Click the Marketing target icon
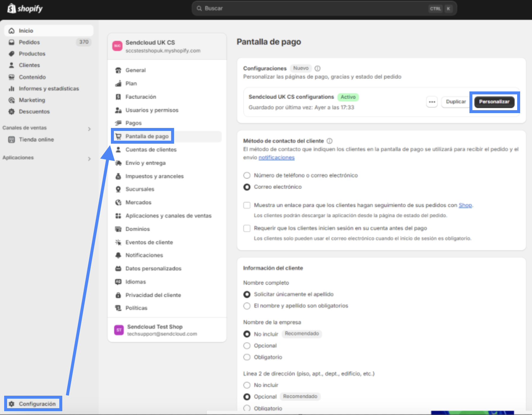 tap(12, 100)
